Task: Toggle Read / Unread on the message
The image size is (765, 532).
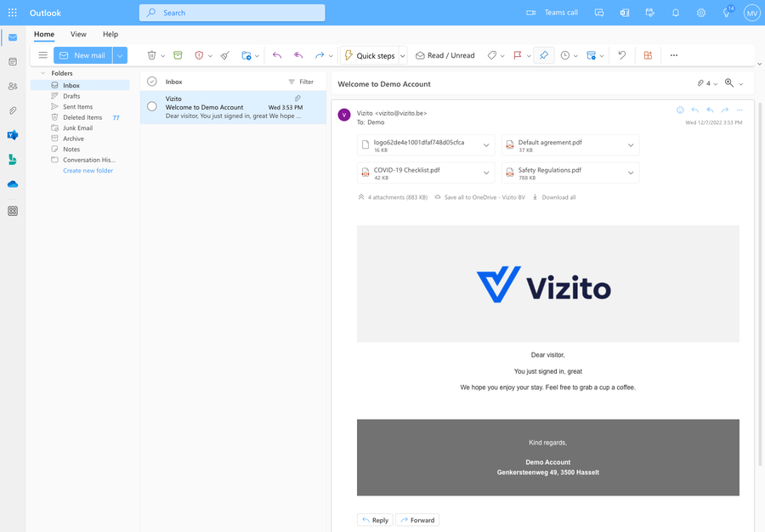Action: (445, 54)
